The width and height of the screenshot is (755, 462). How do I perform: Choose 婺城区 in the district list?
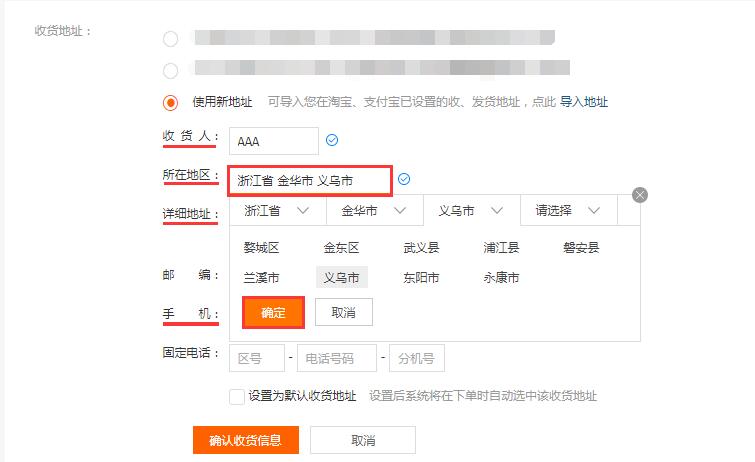pyautogui.click(x=261, y=248)
